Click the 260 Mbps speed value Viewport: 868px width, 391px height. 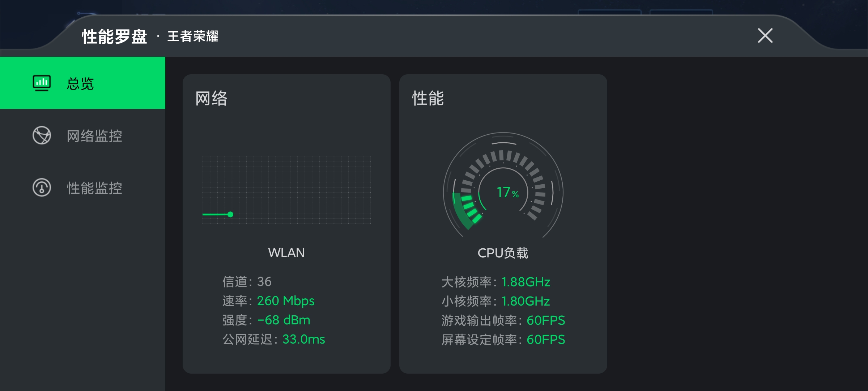pyautogui.click(x=286, y=301)
